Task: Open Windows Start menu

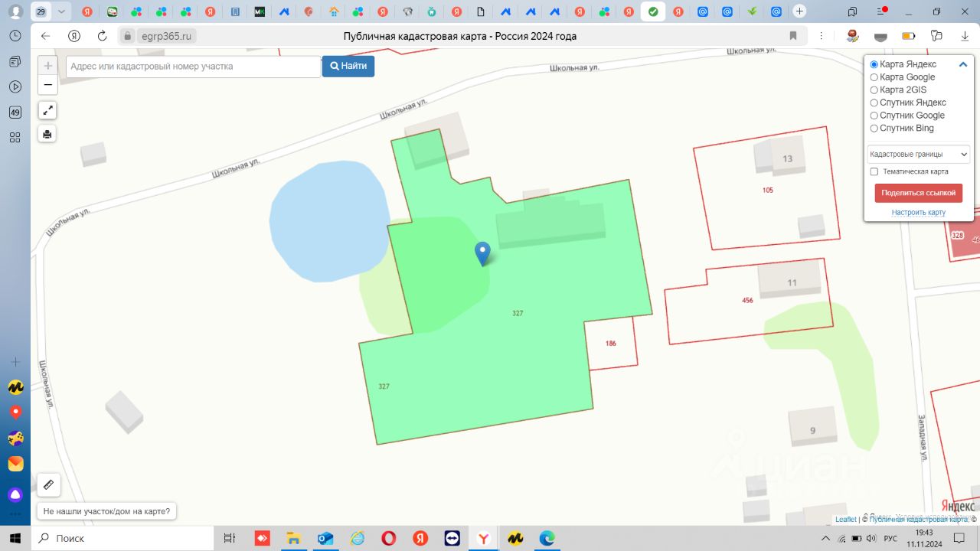Action: coord(15,538)
